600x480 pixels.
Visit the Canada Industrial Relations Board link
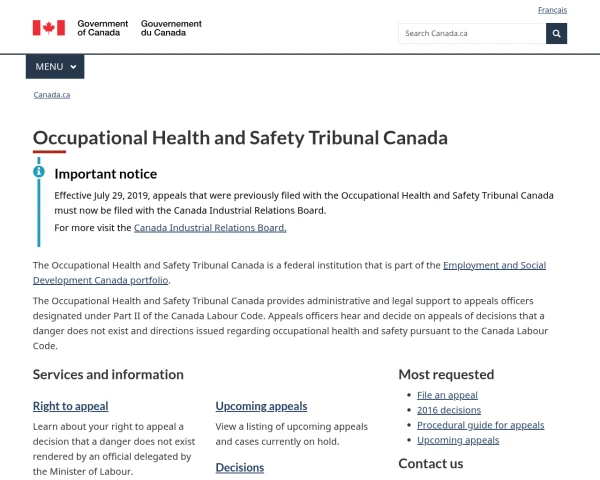tap(210, 228)
